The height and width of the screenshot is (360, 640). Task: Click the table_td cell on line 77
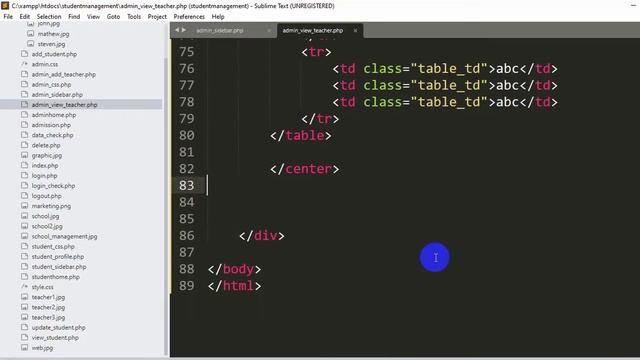pyautogui.click(x=445, y=85)
